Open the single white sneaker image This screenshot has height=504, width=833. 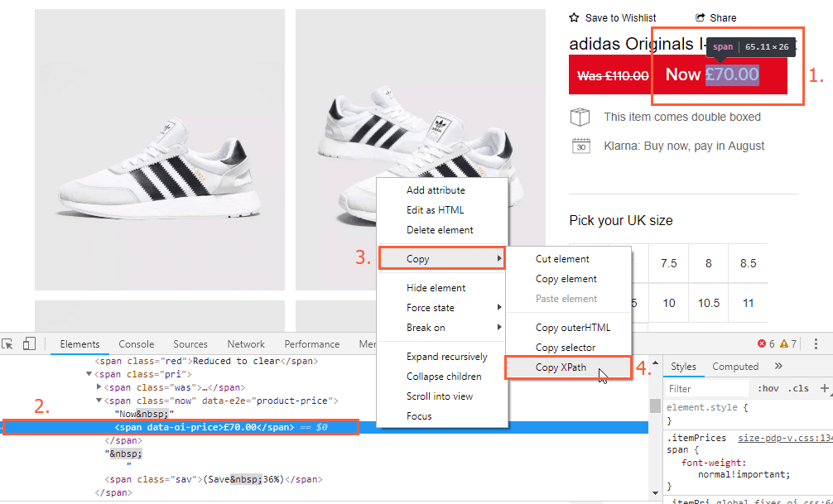pos(160,150)
